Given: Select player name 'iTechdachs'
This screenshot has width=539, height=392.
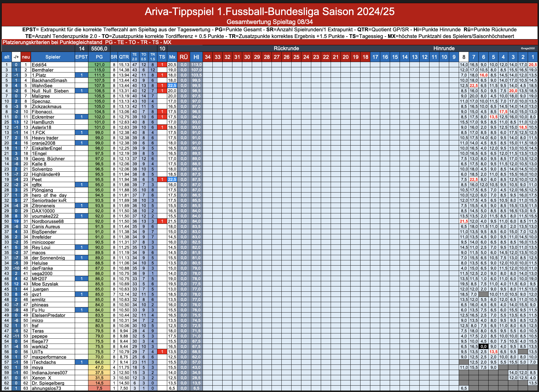Looking at the screenshot, I should click(44, 362).
